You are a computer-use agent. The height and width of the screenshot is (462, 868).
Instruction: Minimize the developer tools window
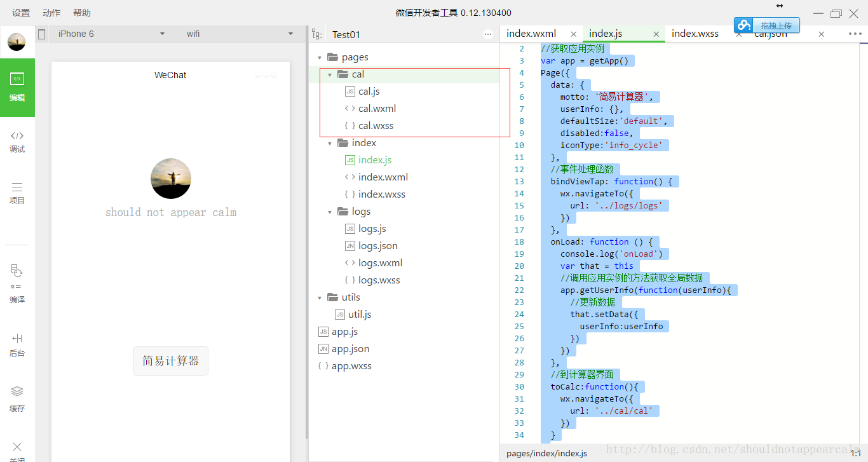(819, 13)
